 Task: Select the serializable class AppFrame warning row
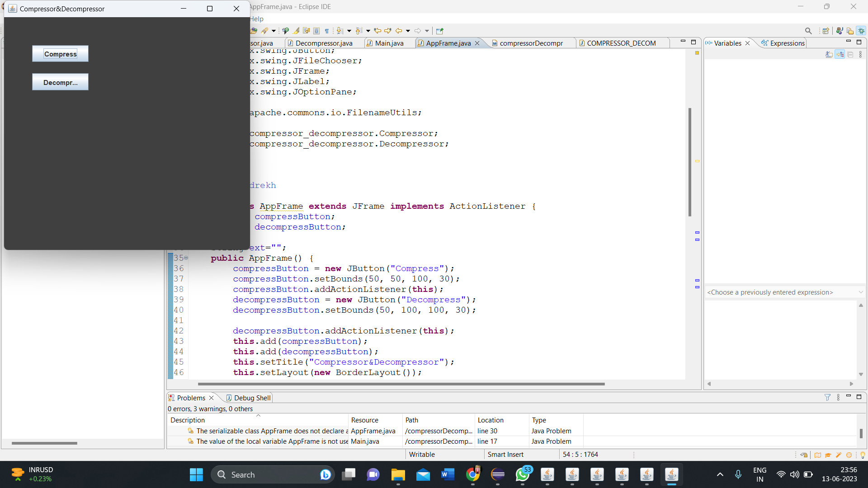point(271,431)
